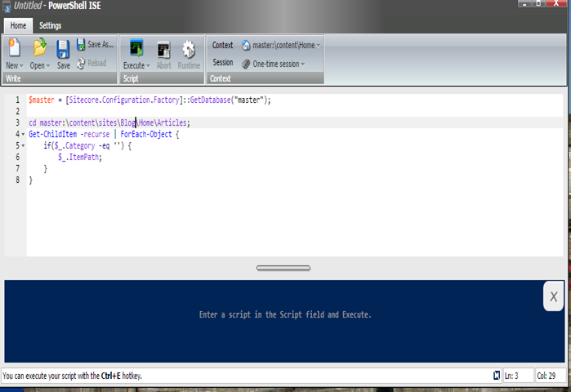
Task: Collapse code fold at line 5
Action: click(24, 145)
